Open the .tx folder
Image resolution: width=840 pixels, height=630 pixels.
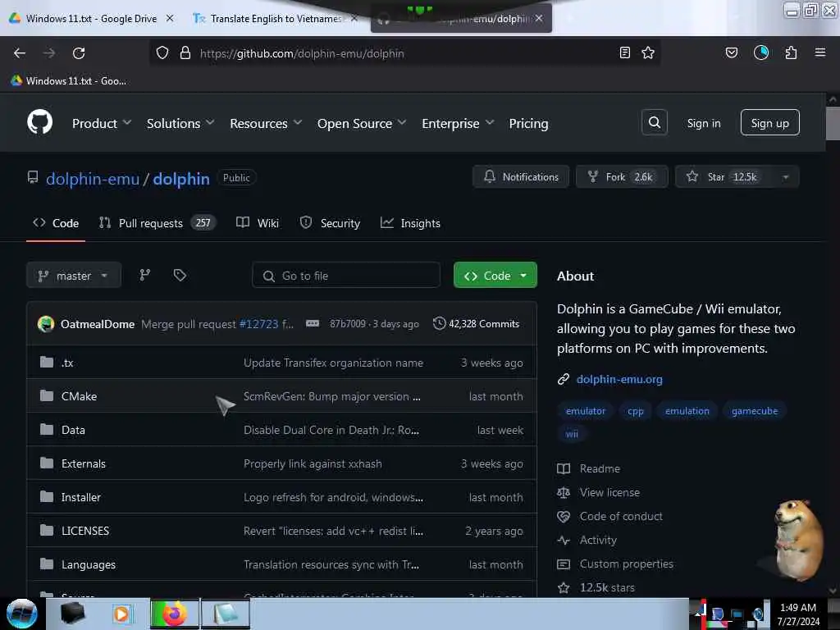click(67, 363)
